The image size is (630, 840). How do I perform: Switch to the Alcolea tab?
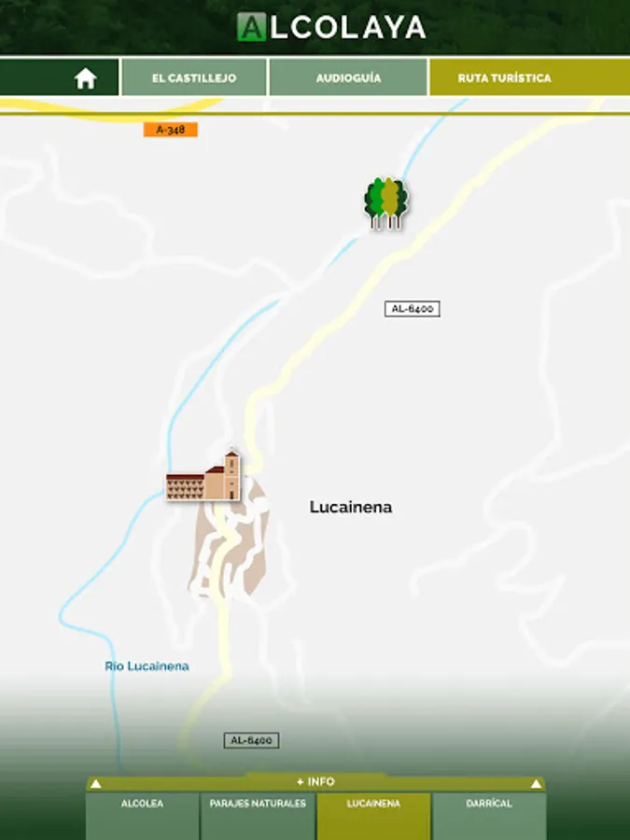[x=143, y=816]
